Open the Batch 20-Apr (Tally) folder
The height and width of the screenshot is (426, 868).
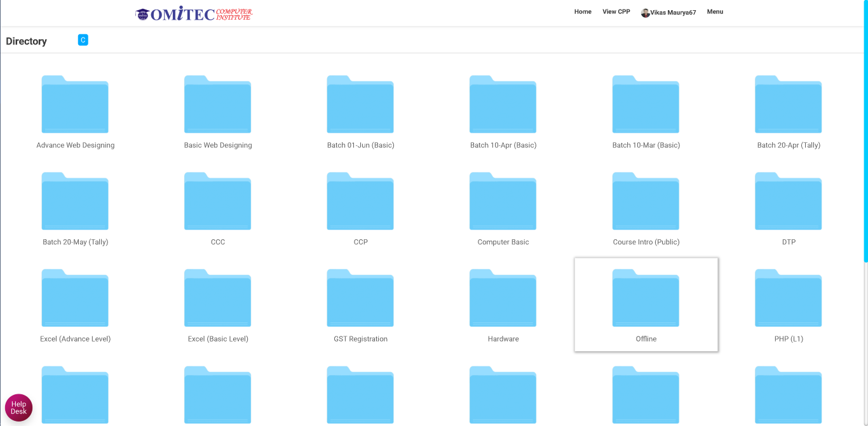point(788,105)
